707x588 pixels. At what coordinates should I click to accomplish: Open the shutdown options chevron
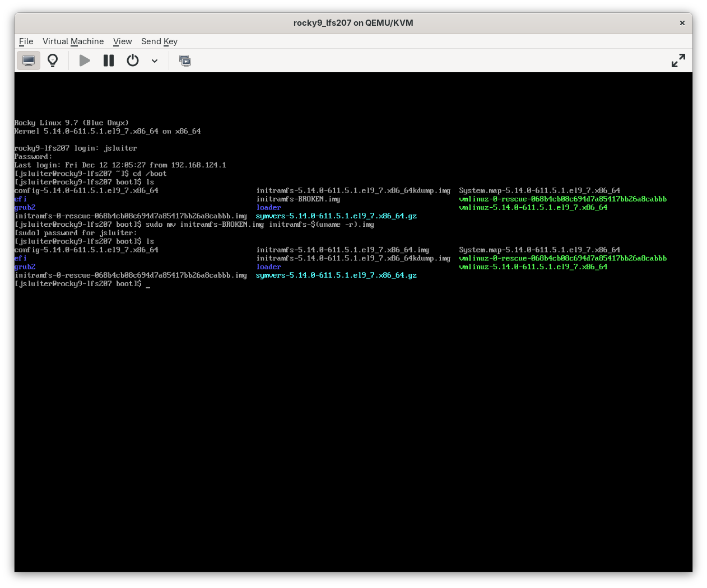(155, 60)
